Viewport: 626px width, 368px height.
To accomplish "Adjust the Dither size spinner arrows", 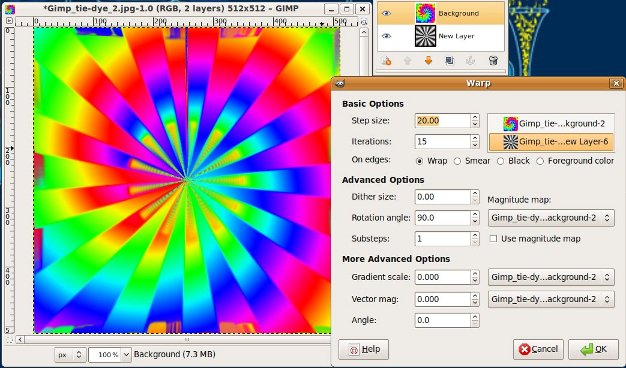I will [475, 197].
